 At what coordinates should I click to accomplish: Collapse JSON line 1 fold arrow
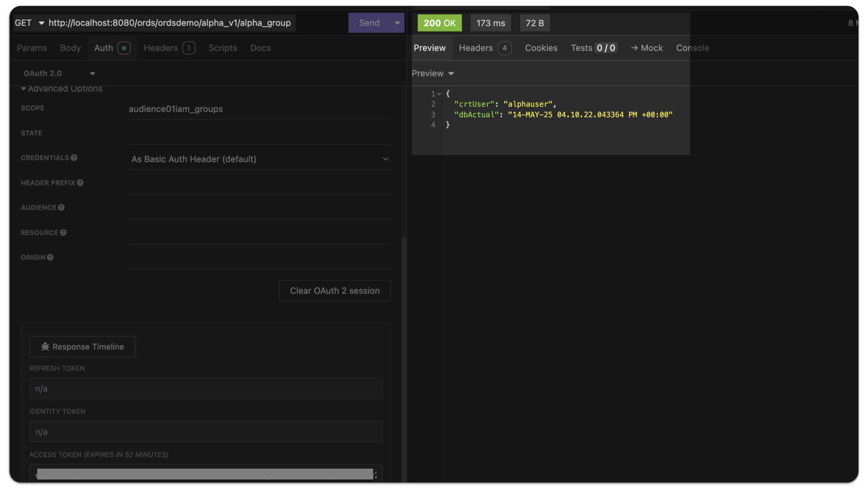[x=439, y=94]
